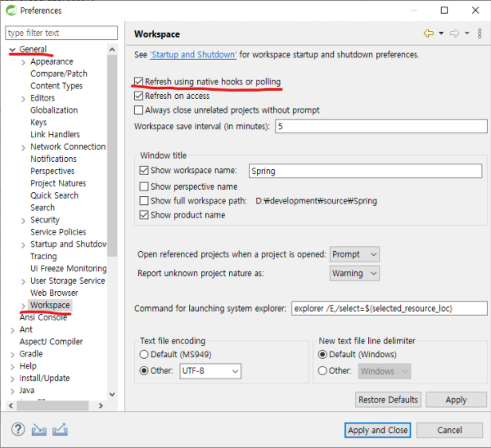491x448 pixels.
Task: Toggle Refresh using native hooks or polling
Action: pos(138,82)
